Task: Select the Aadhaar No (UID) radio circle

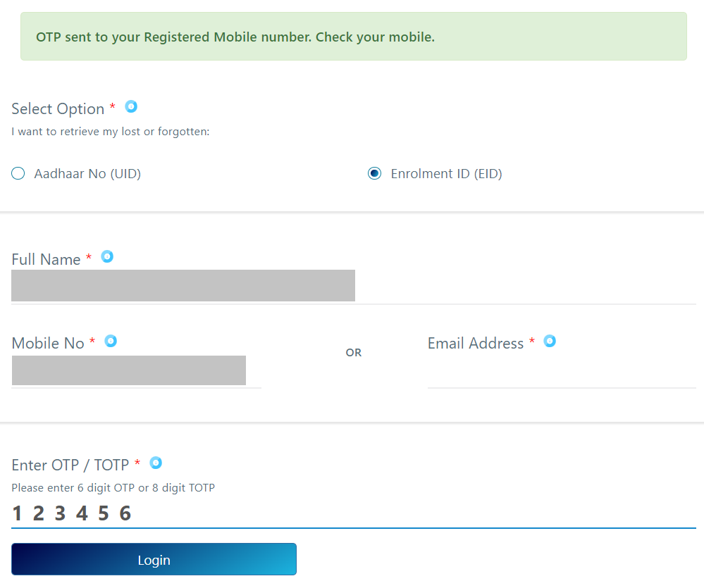Action: (x=18, y=173)
